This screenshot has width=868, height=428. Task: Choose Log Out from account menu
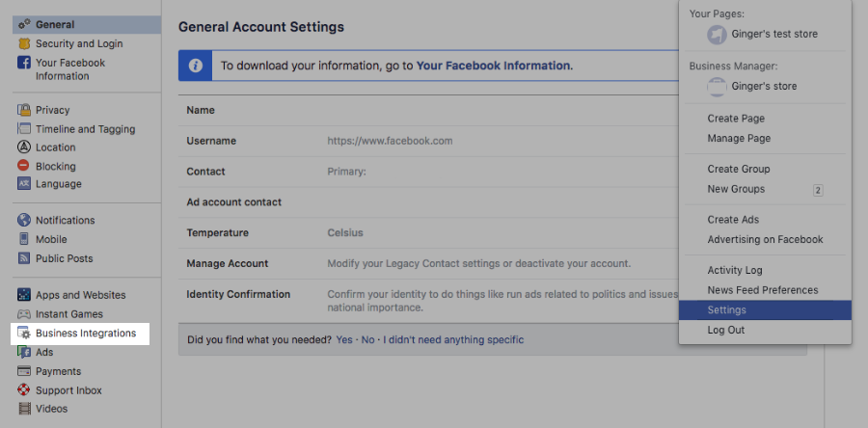coord(725,330)
